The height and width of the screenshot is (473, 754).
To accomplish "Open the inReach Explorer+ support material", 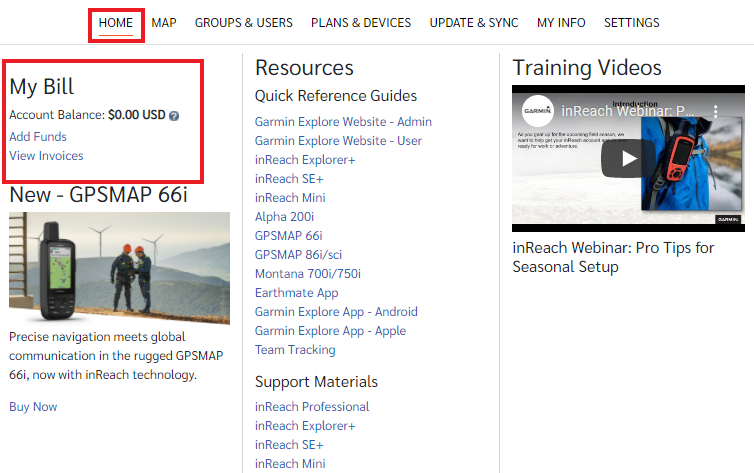I will (x=305, y=426).
